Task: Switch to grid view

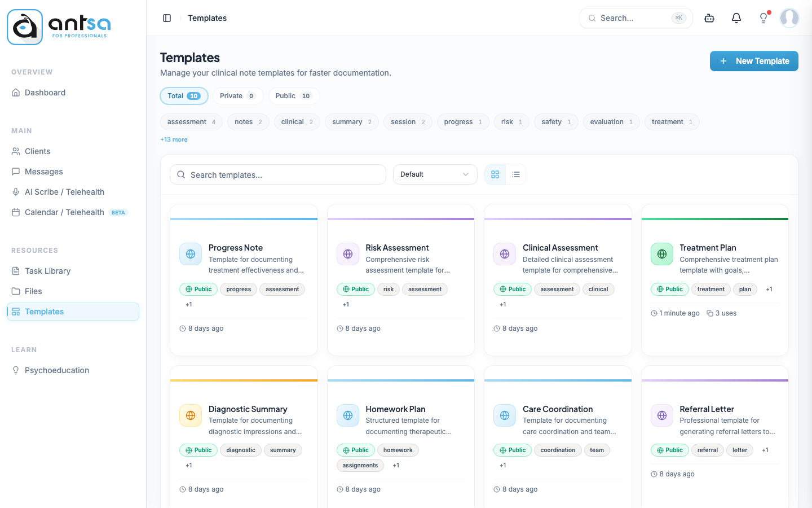Action: (x=495, y=174)
